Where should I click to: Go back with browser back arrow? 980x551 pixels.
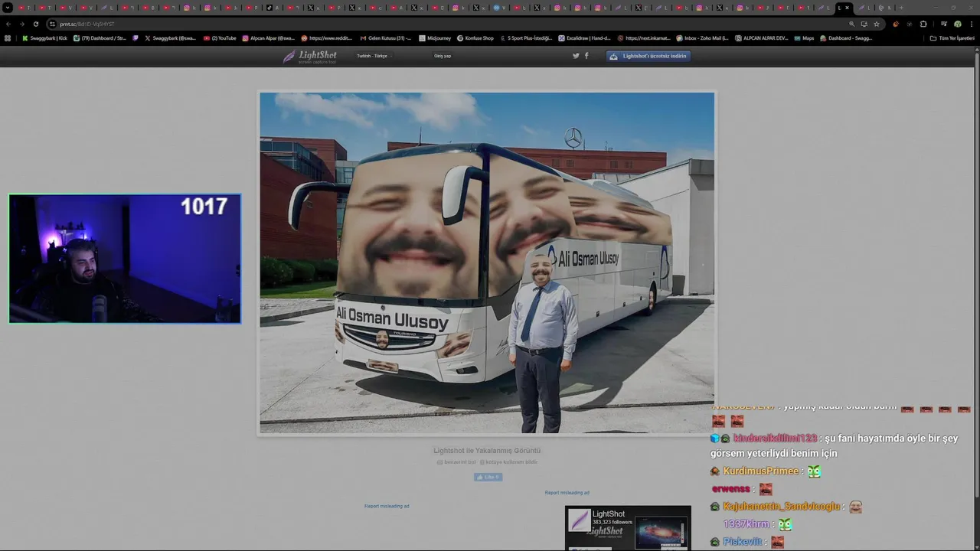(8, 24)
